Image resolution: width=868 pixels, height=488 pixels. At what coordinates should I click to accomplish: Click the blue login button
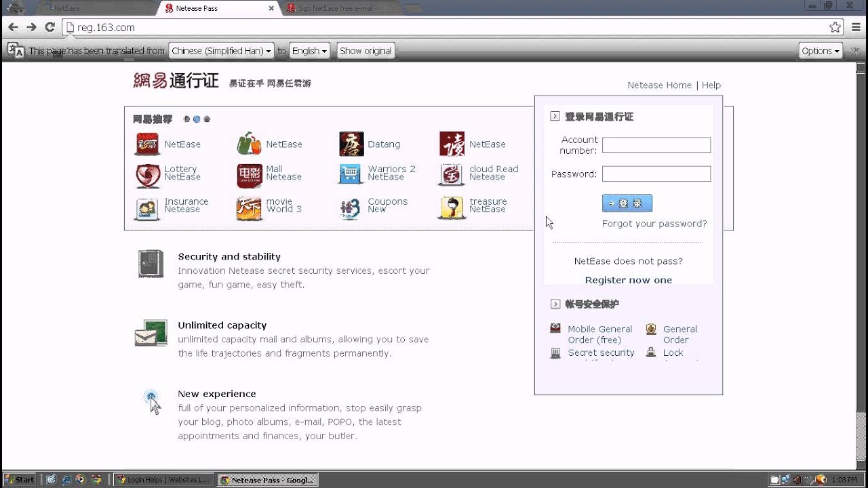[627, 203]
